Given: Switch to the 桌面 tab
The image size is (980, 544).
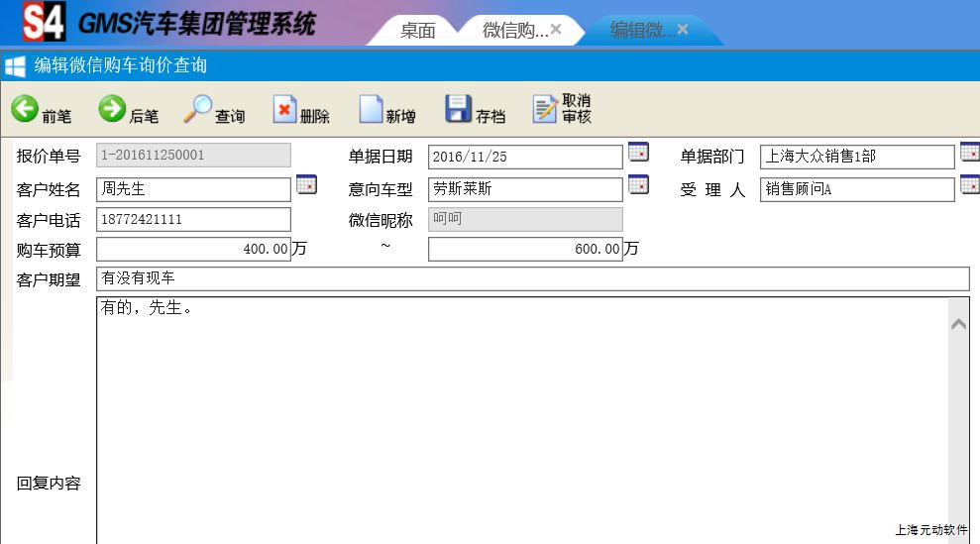Looking at the screenshot, I should point(417,31).
